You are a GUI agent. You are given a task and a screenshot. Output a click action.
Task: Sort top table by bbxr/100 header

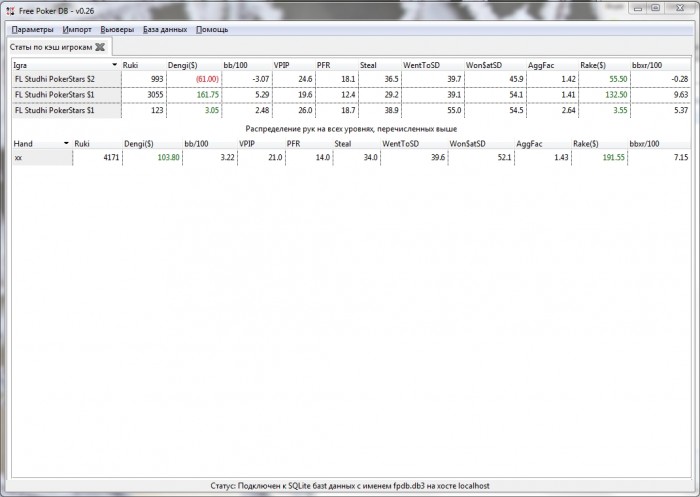pos(660,65)
